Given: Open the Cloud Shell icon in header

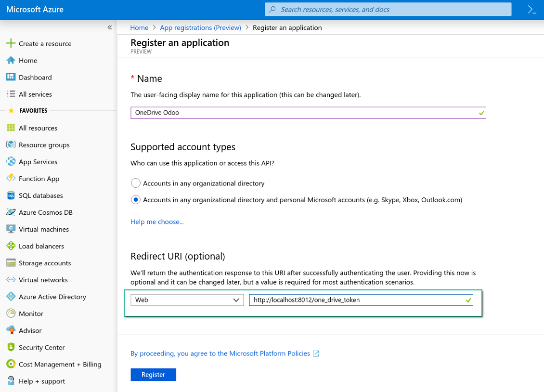Looking at the screenshot, I should pos(531,10).
